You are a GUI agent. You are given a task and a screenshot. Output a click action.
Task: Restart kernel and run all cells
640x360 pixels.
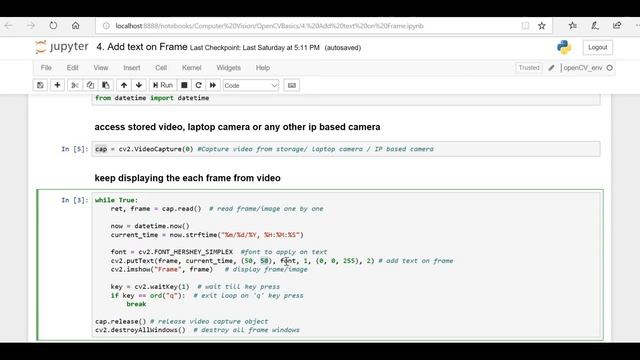[x=213, y=85]
